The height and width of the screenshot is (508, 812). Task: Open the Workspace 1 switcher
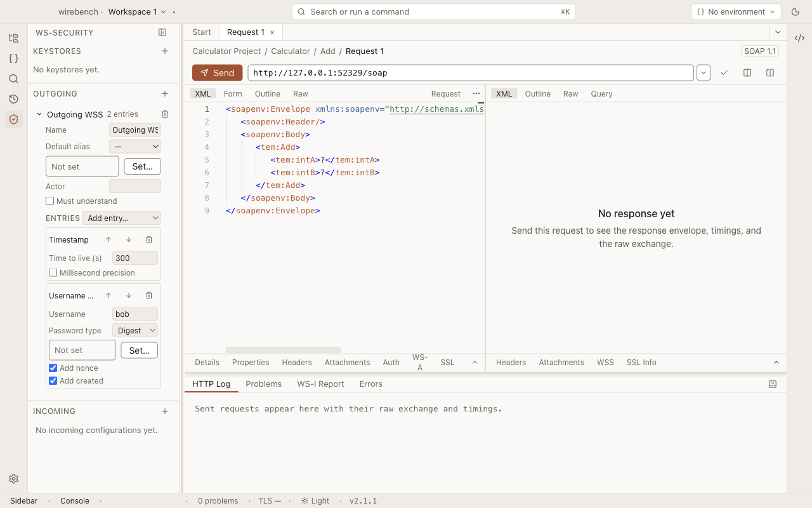(x=137, y=11)
